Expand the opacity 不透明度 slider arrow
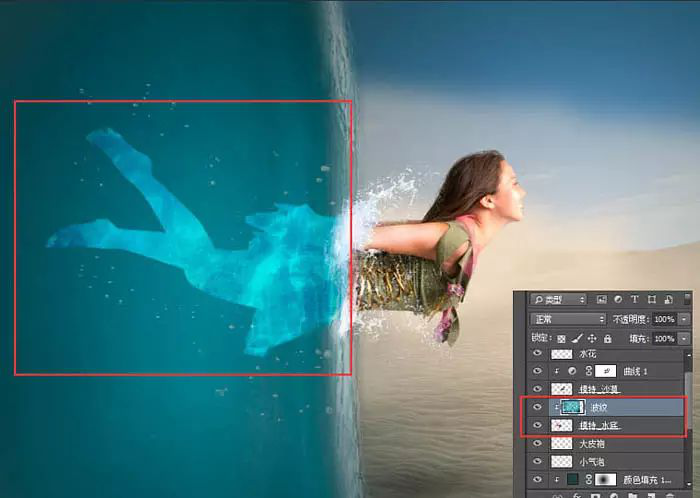This screenshot has width=700, height=498. pyautogui.click(x=686, y=319)
